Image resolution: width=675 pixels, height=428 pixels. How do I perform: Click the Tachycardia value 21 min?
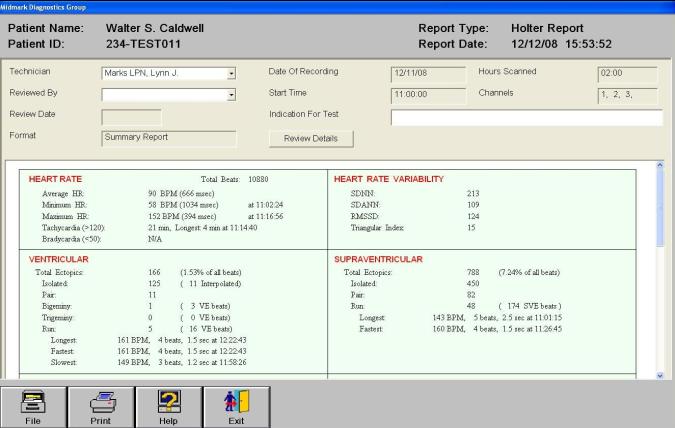point(202,227)
